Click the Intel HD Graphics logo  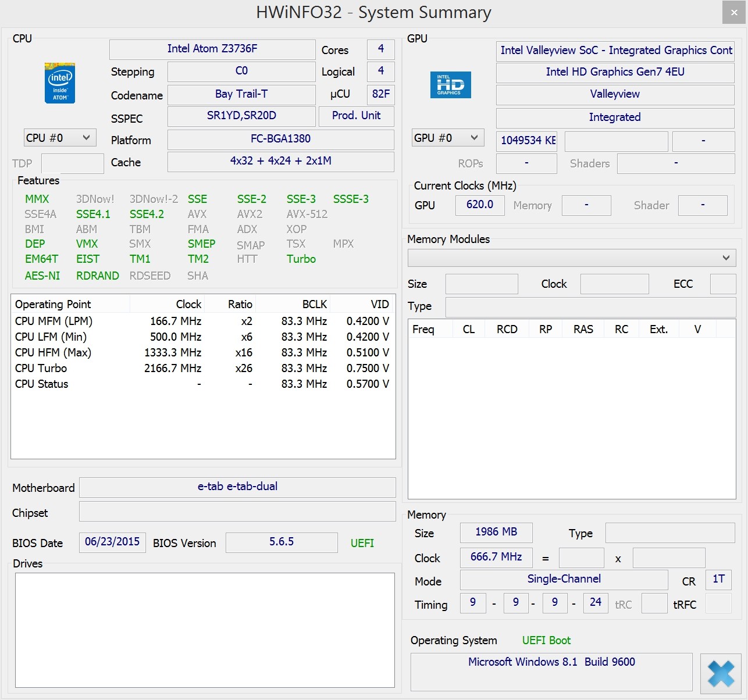coord(450,85)
